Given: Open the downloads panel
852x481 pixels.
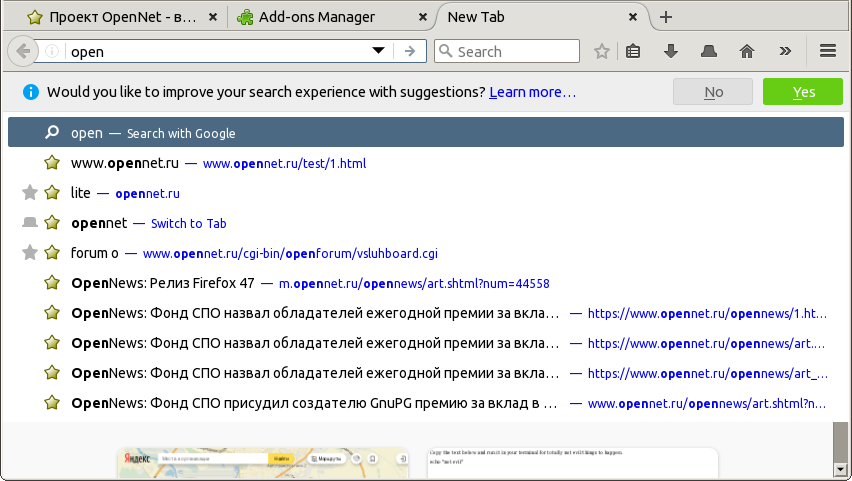Looking at the screenshot, I should pos(671,51).
